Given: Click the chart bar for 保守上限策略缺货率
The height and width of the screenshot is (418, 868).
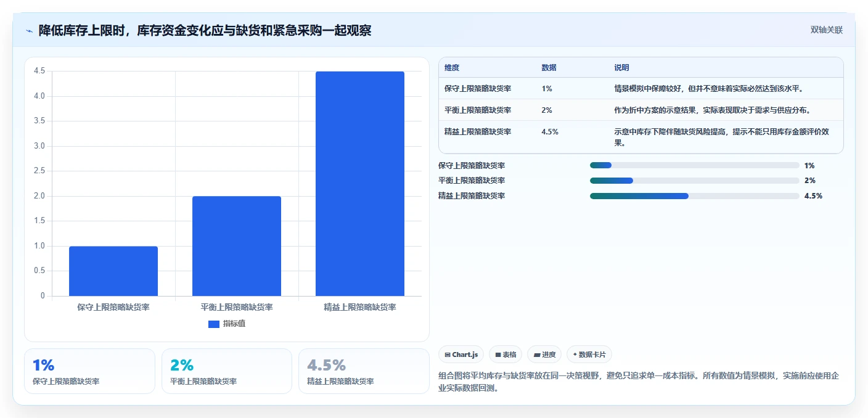Looking at the screenshot, I should click(113, 271).
